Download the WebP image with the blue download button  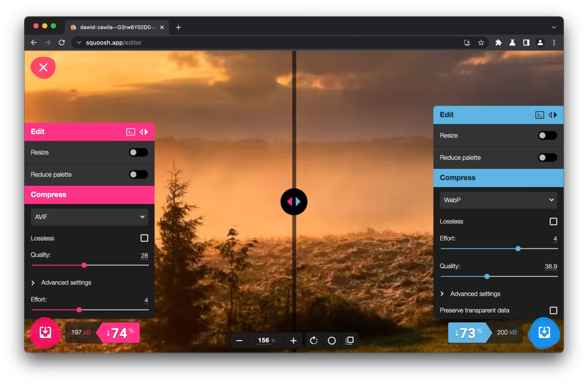(x=544, y=332)
